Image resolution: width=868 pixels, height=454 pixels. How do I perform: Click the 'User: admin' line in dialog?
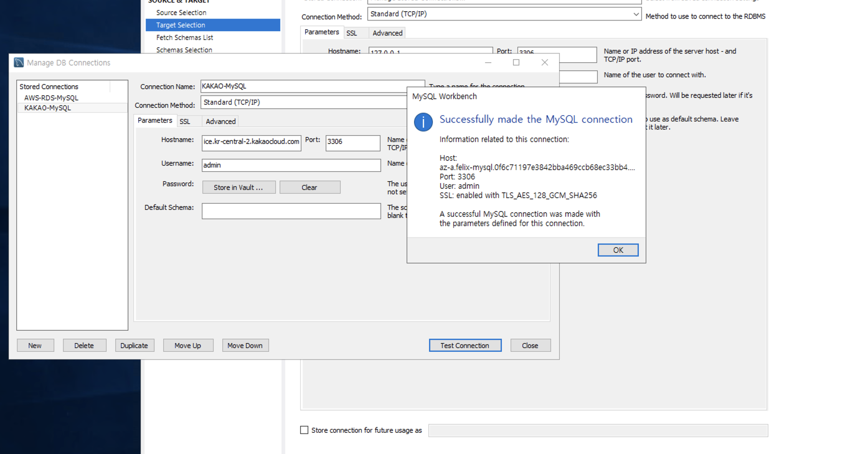click(460, 186)
